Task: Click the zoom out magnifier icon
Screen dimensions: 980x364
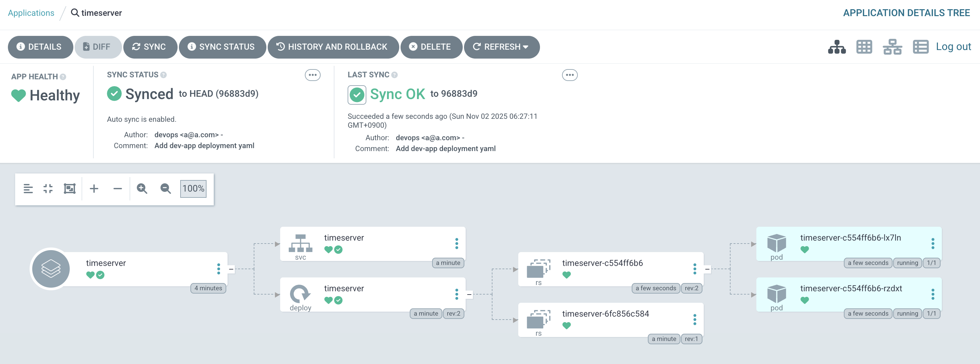Action: 165,189
